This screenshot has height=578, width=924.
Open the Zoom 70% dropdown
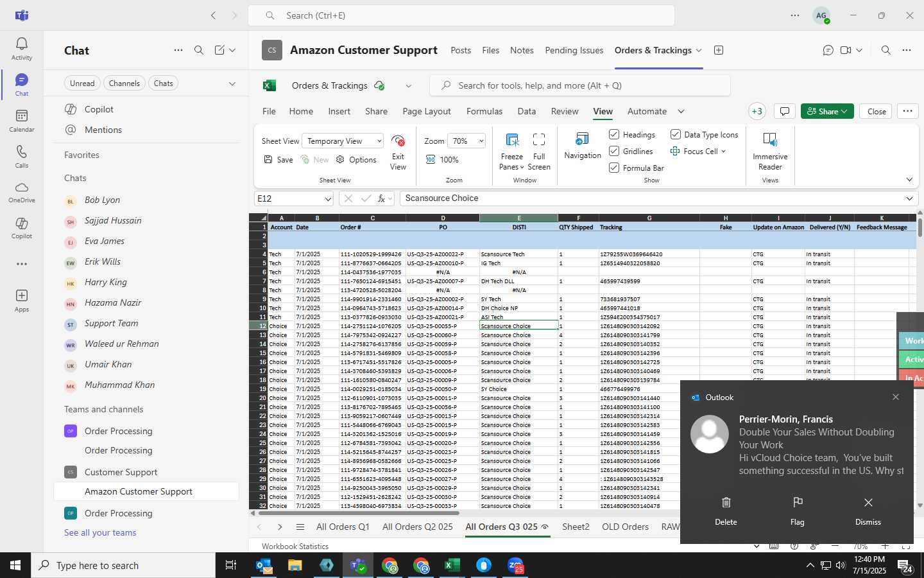[466, 141]
